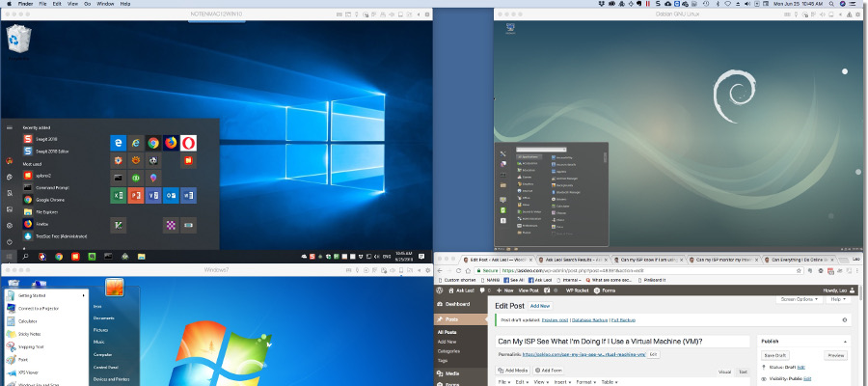Open Chrome from the Windows 10 taskbar

(59, 257)
